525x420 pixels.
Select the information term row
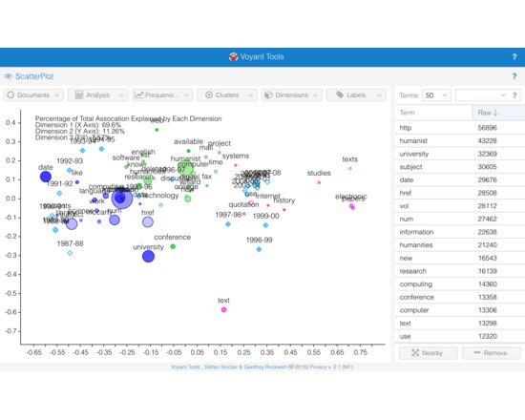pyautogui.click(x=460, y=232)
